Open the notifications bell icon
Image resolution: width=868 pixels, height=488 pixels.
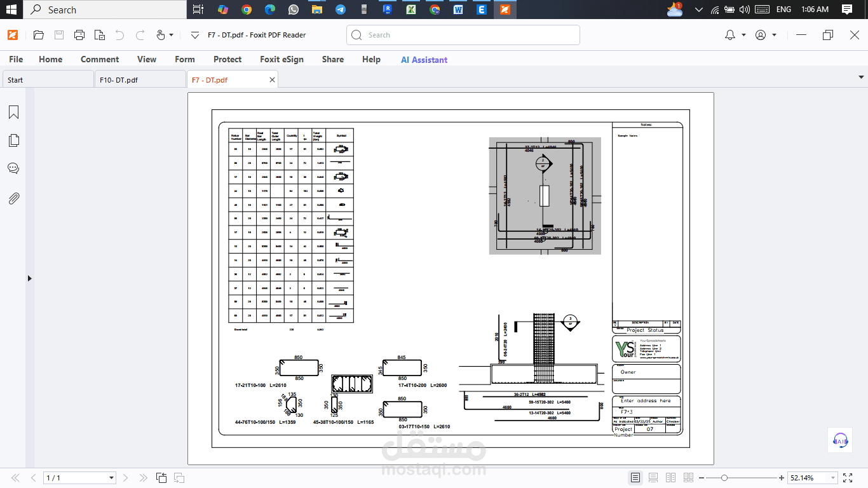coord(730,35)
